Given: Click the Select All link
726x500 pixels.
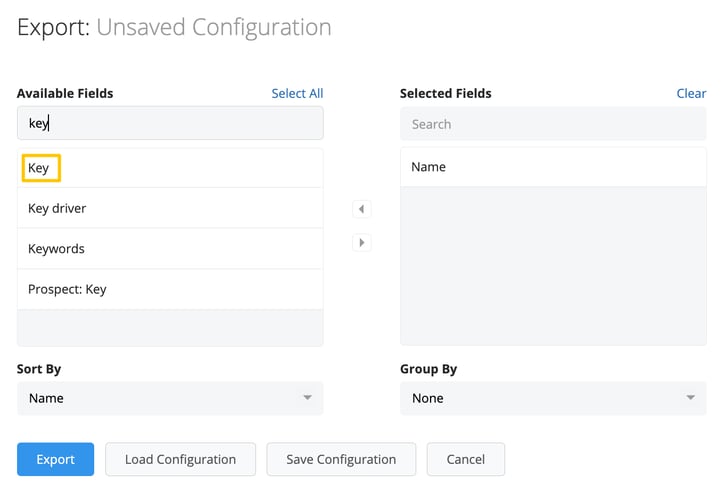Looking at the screenshot, I should coord(297,94).
